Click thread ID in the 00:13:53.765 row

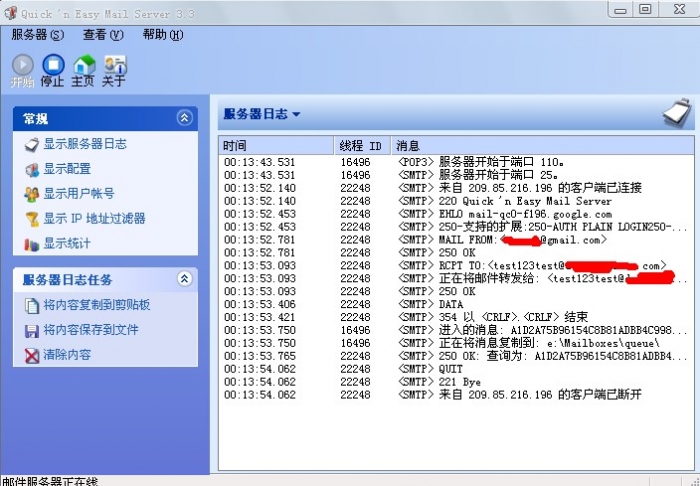pyautogui.click(x=355, y=356)
